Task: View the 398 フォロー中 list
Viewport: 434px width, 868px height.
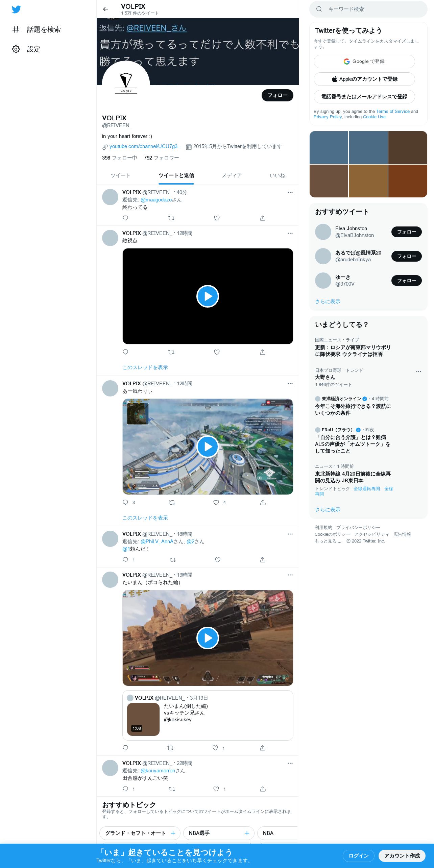Action: coord(120,158)
